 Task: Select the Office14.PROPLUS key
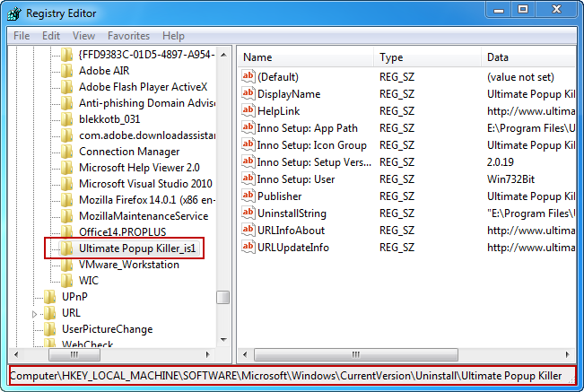point(123,232)
